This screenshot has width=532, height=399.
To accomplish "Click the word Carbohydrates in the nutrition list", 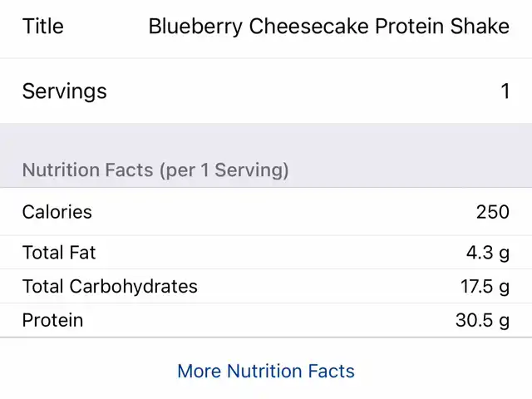I will coord(133,287).
